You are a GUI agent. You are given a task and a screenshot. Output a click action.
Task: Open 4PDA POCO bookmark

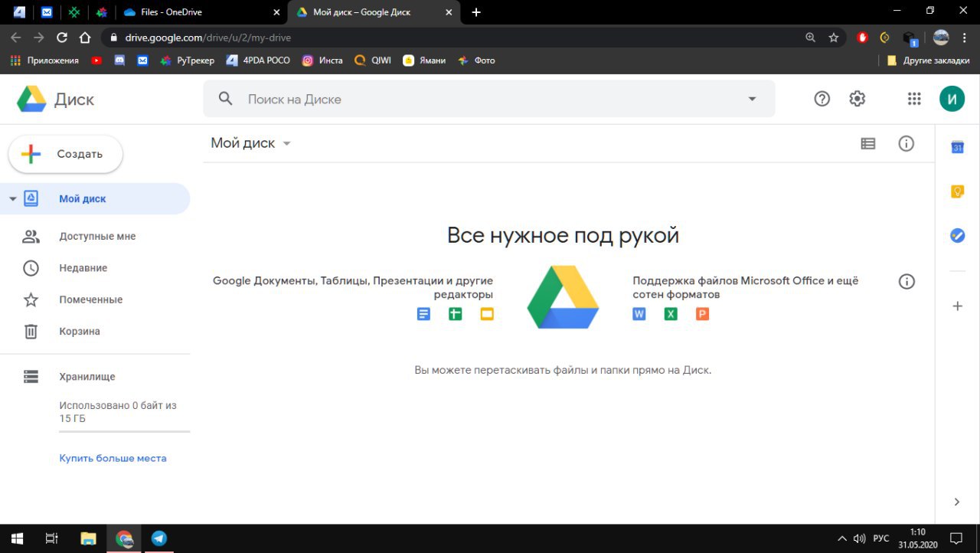(258, 61)
